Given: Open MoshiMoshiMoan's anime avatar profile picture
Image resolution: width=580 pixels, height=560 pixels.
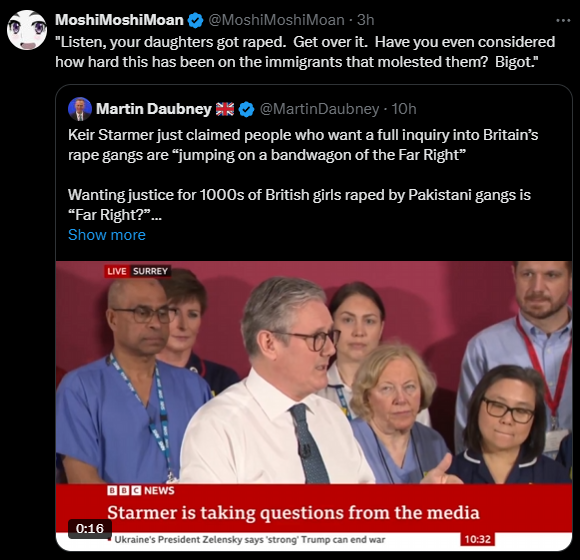Looking at the screenshot, I should pyautogui.click(x=27, y=30).
